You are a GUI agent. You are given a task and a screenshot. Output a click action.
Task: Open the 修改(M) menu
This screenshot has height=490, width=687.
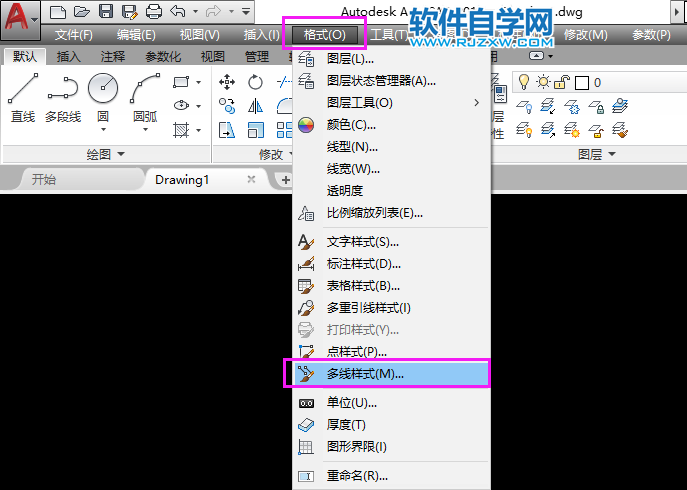pyautogui.click(x=585, y=35)
